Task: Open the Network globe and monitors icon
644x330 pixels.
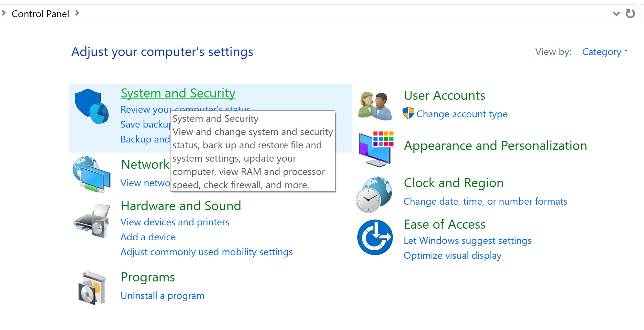Action: [x=92, y=175]
